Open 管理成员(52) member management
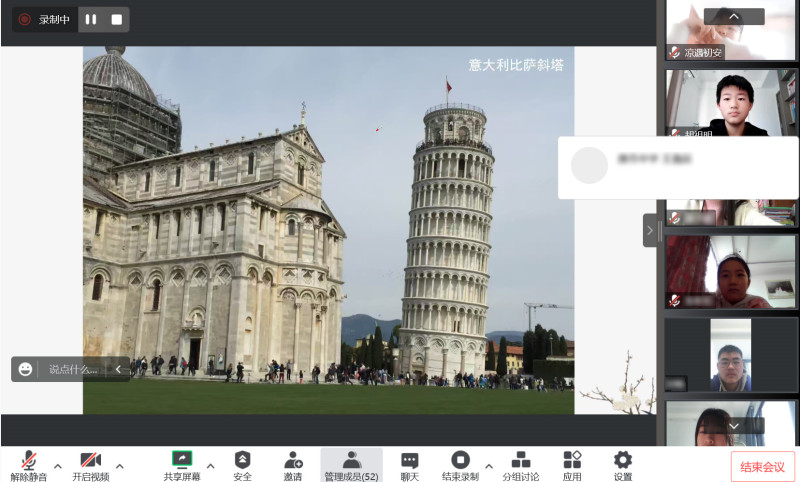 point(351,465)
